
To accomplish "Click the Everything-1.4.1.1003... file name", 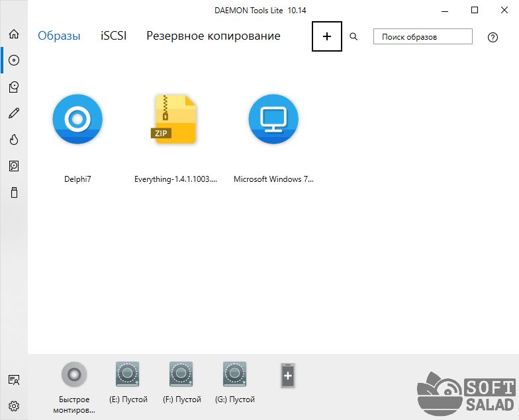I will point(175,179).
